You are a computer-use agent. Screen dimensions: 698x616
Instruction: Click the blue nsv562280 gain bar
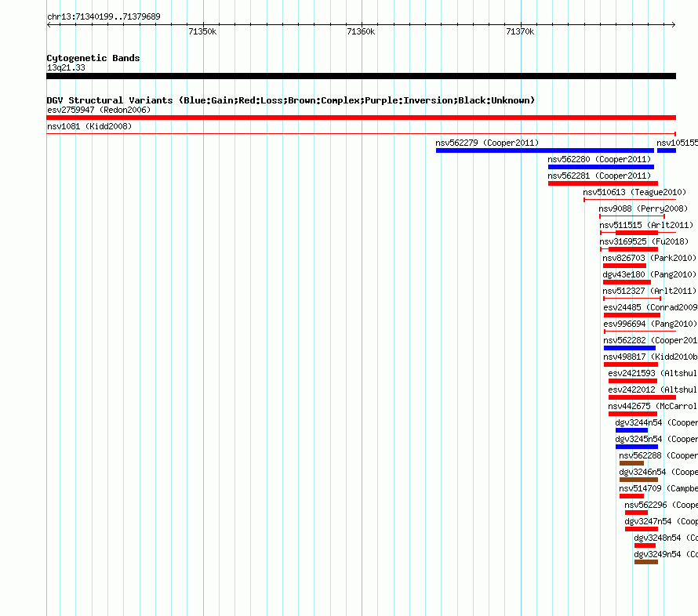pos(601,167)
